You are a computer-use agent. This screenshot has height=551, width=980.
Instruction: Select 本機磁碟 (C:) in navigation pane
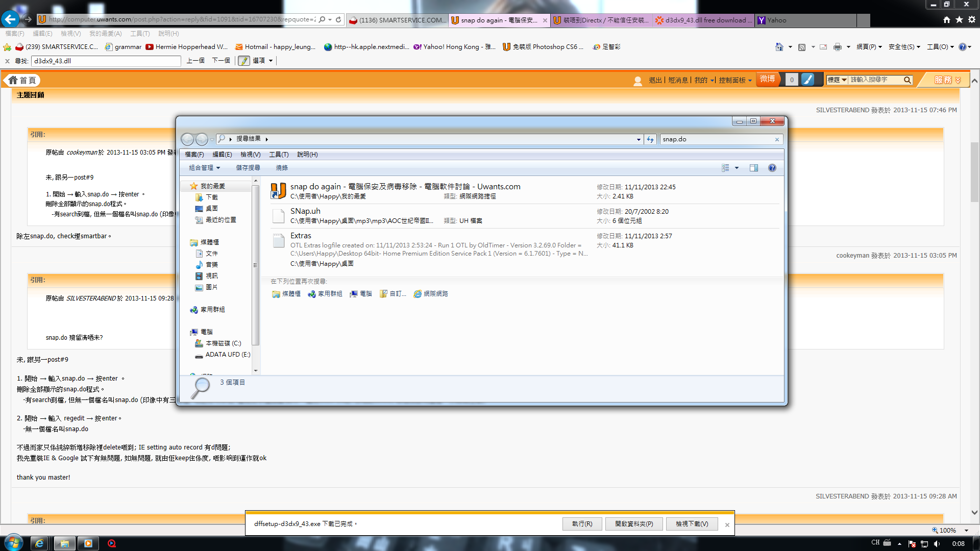pos(223,343)
